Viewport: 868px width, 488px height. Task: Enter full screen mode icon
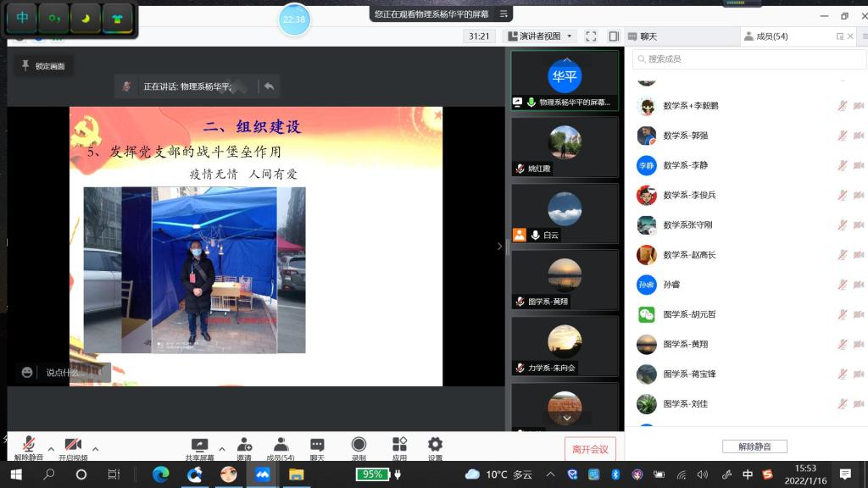click(x=591, y=36)
